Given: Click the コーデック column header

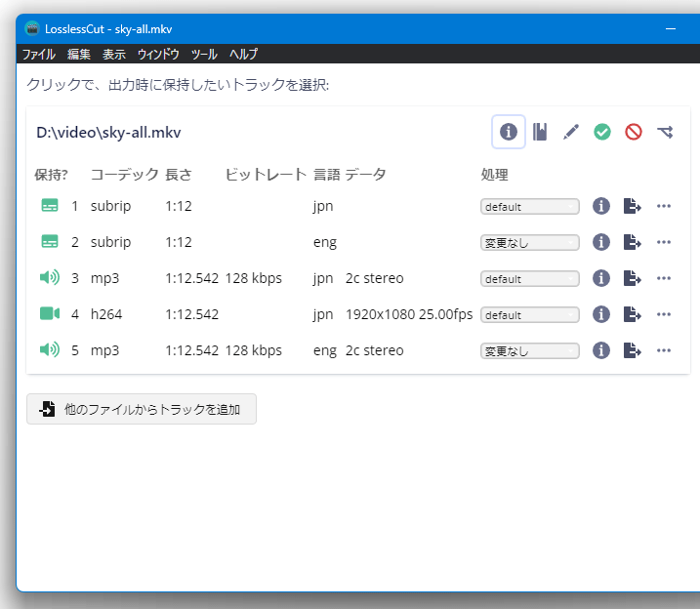Looking at the screenshot, I should tap(125, 175).
